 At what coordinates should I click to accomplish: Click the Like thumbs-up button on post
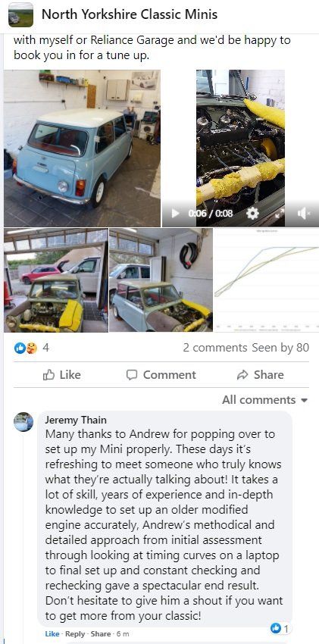point(62,374)
